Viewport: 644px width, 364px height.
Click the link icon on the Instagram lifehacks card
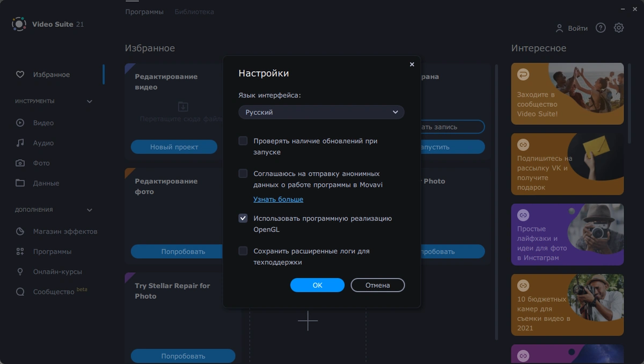pyautogui.click(x=523, y=215)
